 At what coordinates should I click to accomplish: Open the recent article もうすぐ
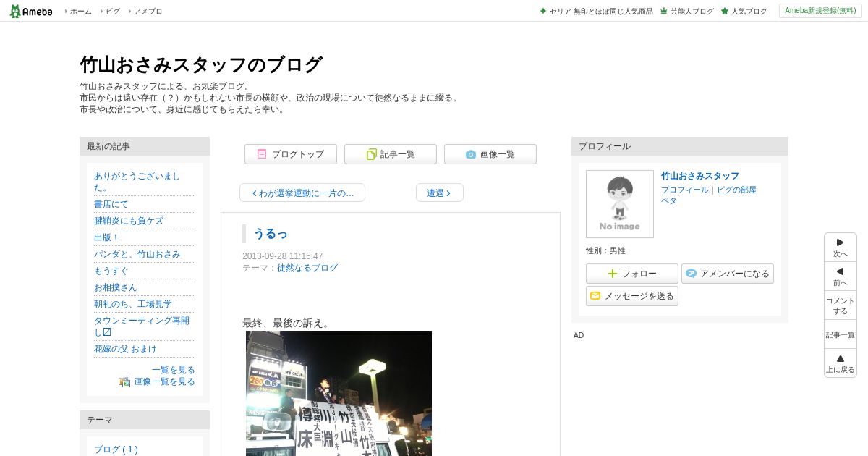(111, 271)
